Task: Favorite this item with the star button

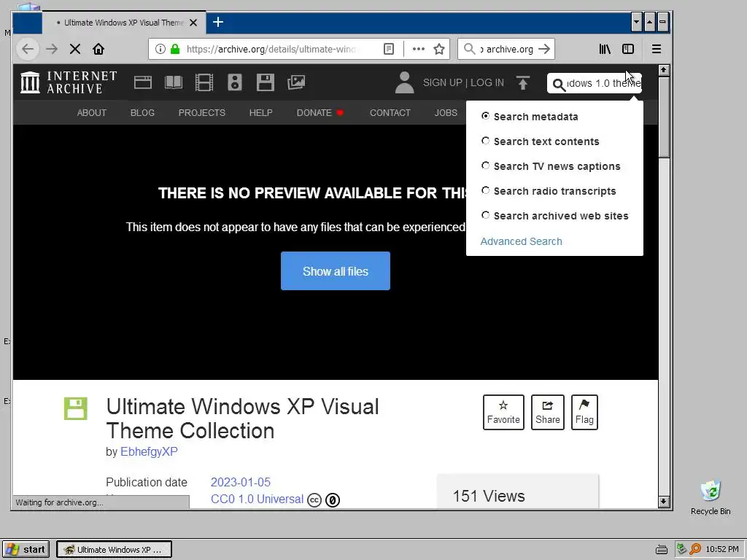Action: point(503,413)
